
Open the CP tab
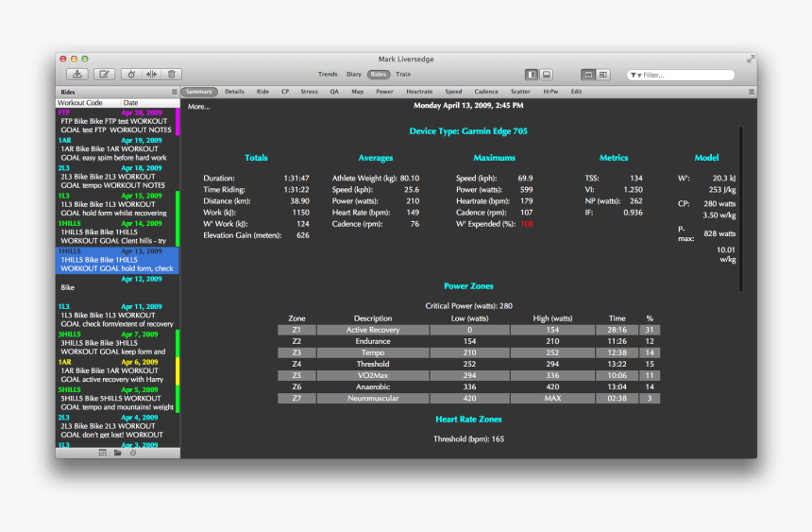click(285, 92)
